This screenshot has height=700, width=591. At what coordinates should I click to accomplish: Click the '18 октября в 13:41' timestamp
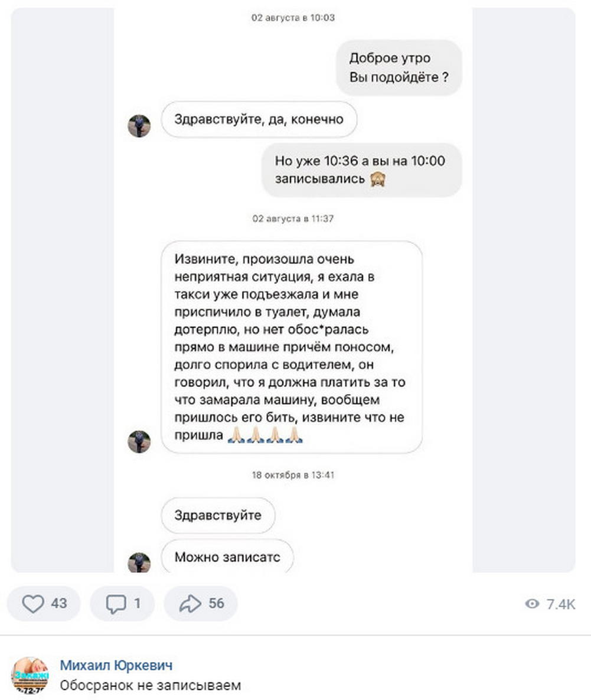click(293, 475)
